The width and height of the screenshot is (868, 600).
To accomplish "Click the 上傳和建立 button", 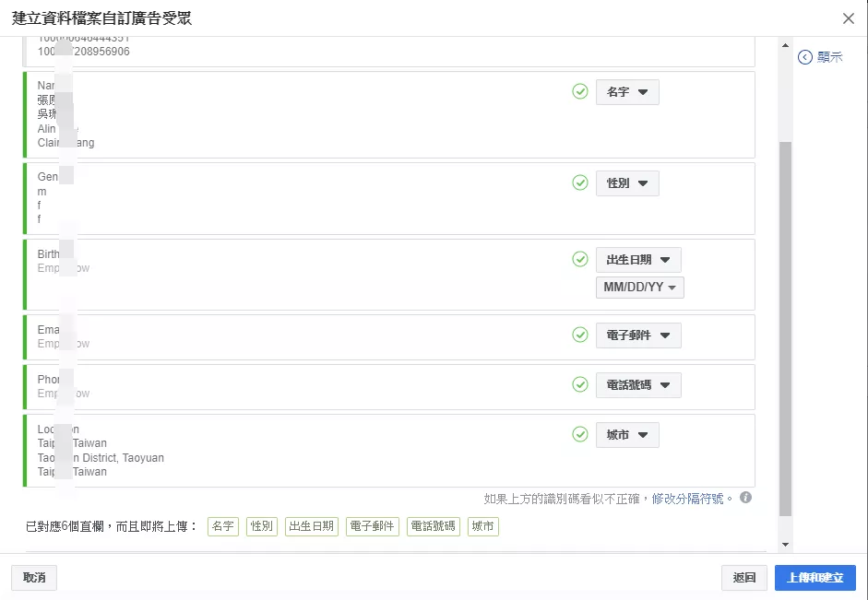I will click(x=814, y=578).
